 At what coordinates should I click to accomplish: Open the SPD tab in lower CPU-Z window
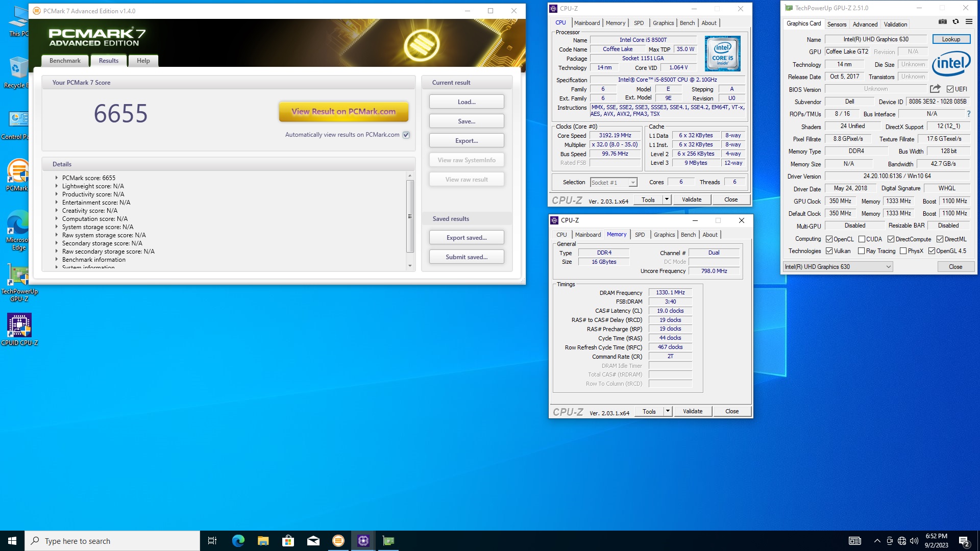click(640, 235)
